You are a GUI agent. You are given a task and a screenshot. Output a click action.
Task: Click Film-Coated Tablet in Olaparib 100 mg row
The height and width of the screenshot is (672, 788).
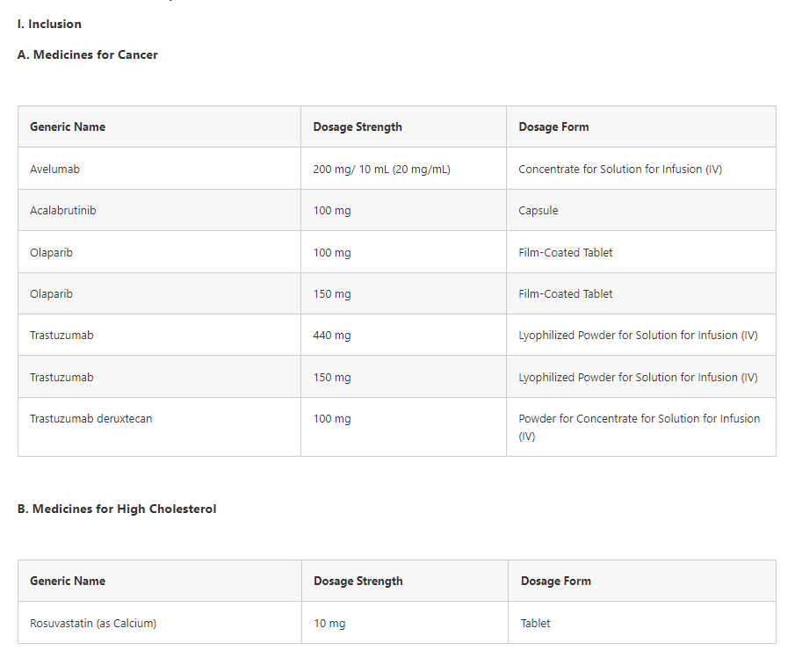(566, 253)
